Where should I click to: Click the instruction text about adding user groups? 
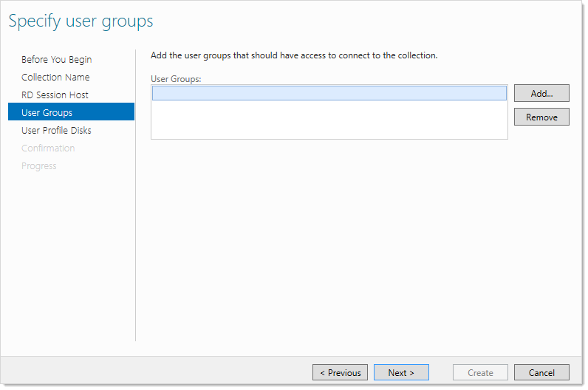pos(294,55)
